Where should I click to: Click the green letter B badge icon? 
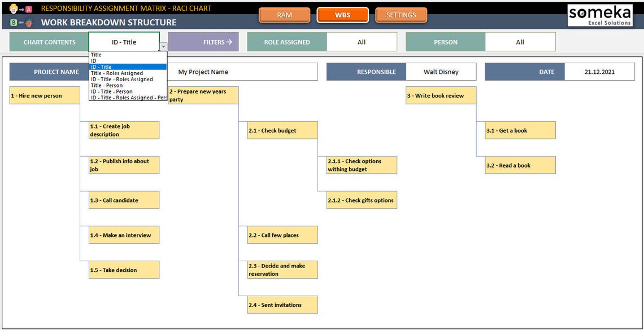tap(14, 22)
